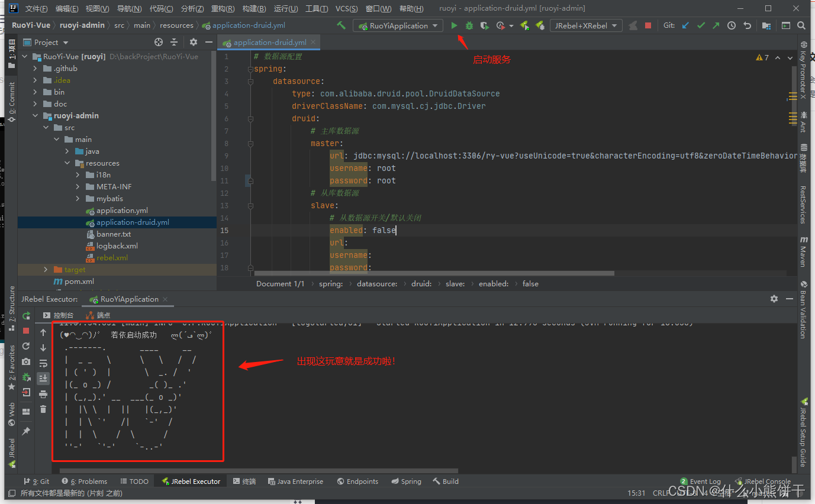The height and width of the screenshot is (504, 815).
Task: Collapse the ruoyi-admin module node
Action: click(36, 116)
